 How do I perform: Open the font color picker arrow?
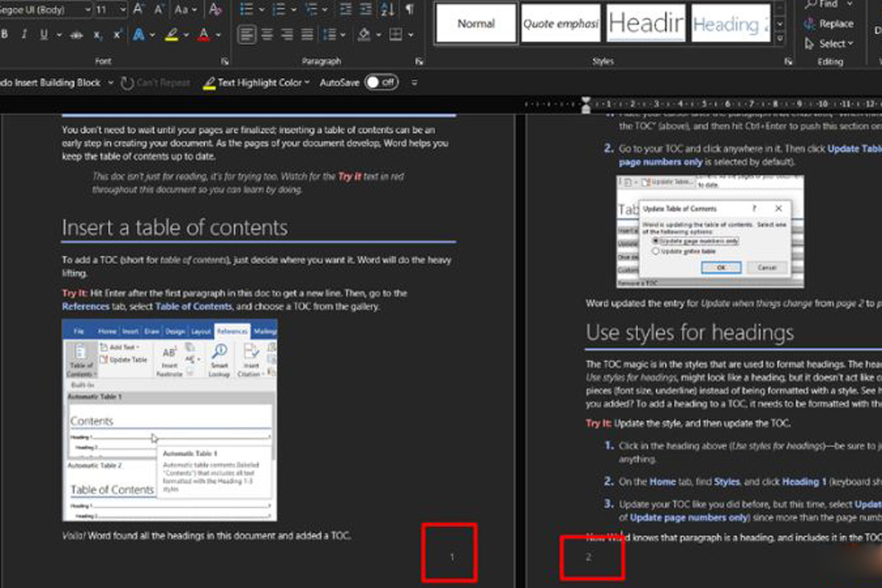[220, 35]
